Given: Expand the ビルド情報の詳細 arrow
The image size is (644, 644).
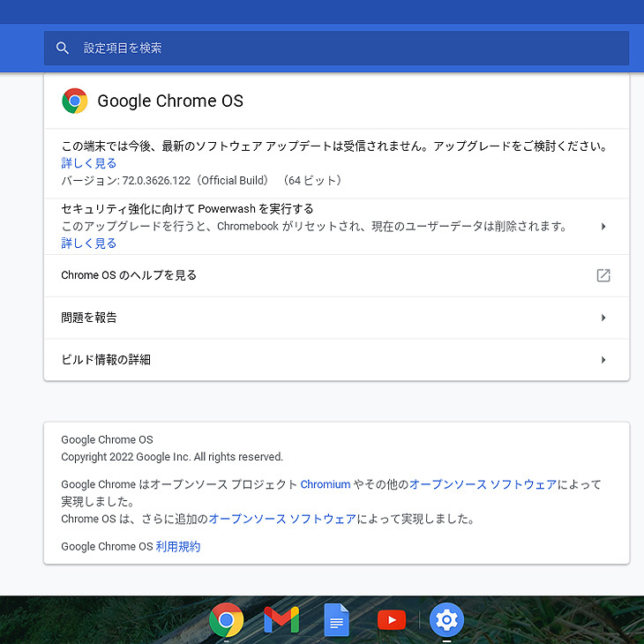Looking at the screenshot, I should click(603, 360).
